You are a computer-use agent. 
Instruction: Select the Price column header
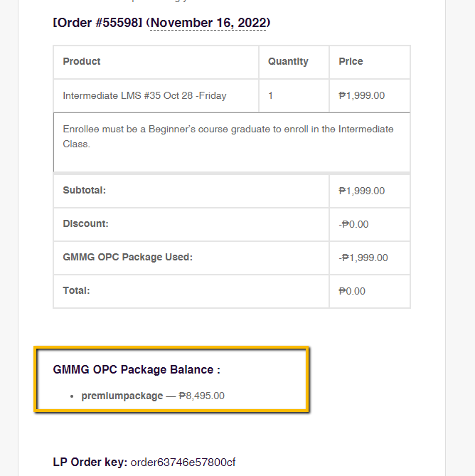(x=351, y=62)
